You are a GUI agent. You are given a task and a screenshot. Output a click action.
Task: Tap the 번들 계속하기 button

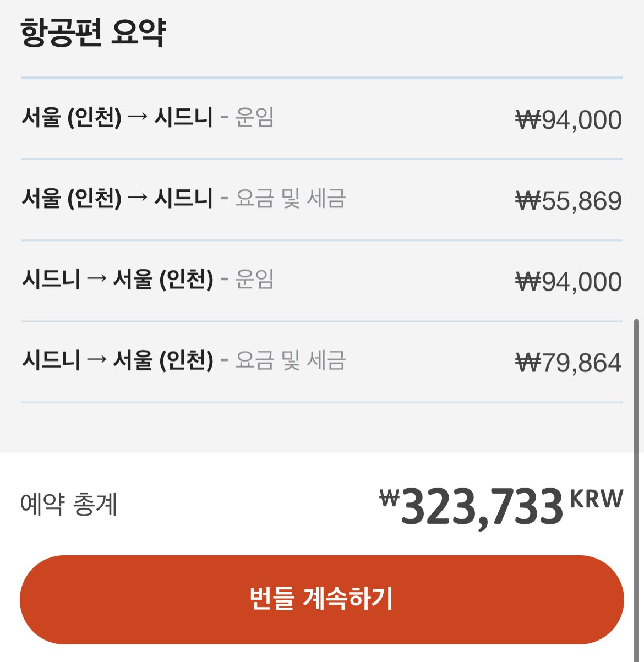[x=321, y=599]
